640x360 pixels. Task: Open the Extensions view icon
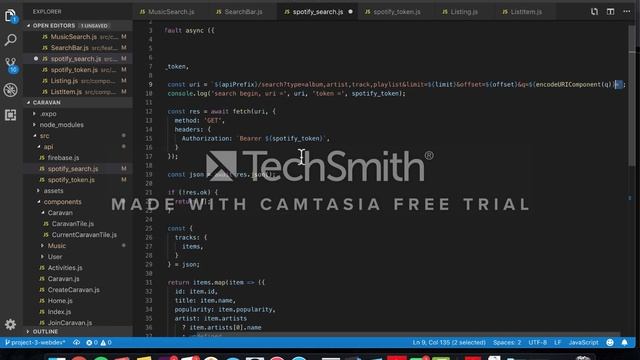click(11, 115)
